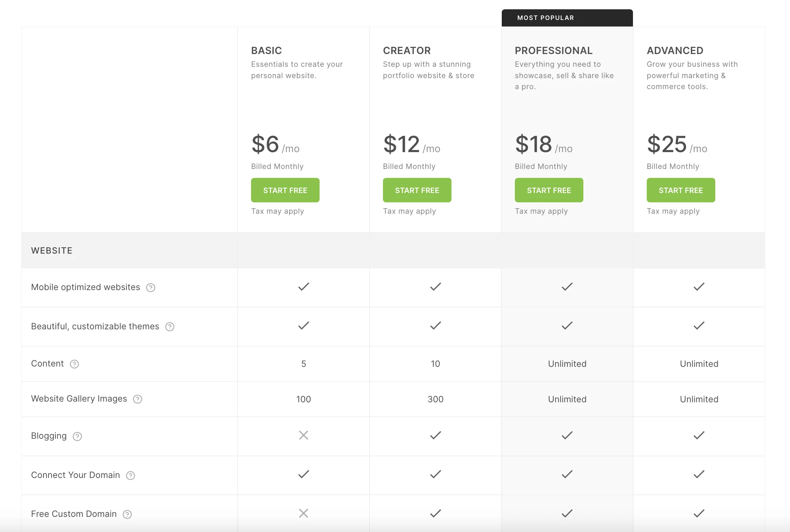
Task: Click the Mobile optimized websites label
Action: coord(85,287)
